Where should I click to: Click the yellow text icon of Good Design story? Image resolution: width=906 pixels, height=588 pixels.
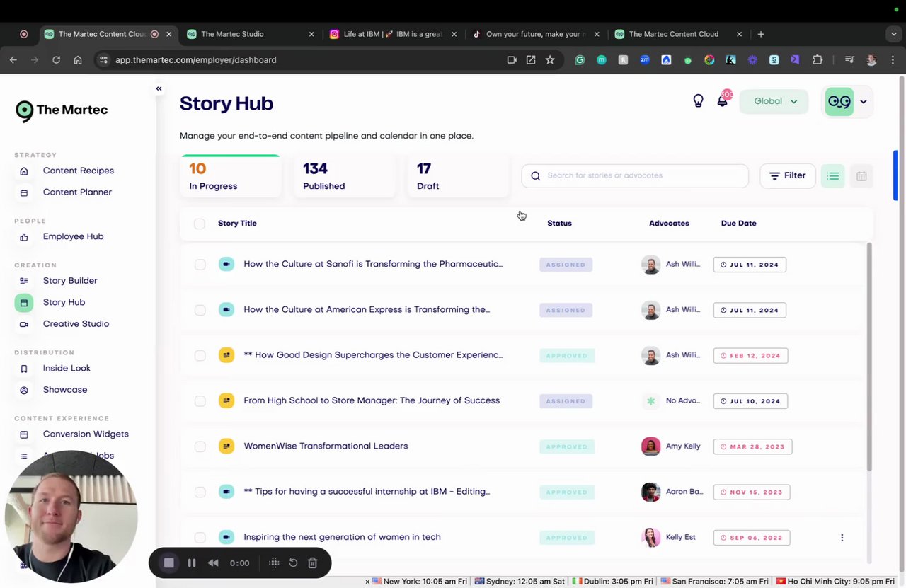pyautogui.click(x=226, y=355)
